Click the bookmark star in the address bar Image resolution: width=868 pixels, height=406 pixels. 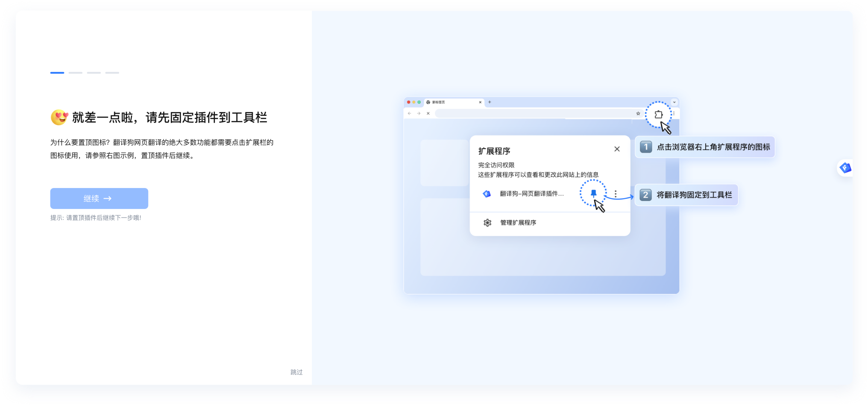(638, 114)
